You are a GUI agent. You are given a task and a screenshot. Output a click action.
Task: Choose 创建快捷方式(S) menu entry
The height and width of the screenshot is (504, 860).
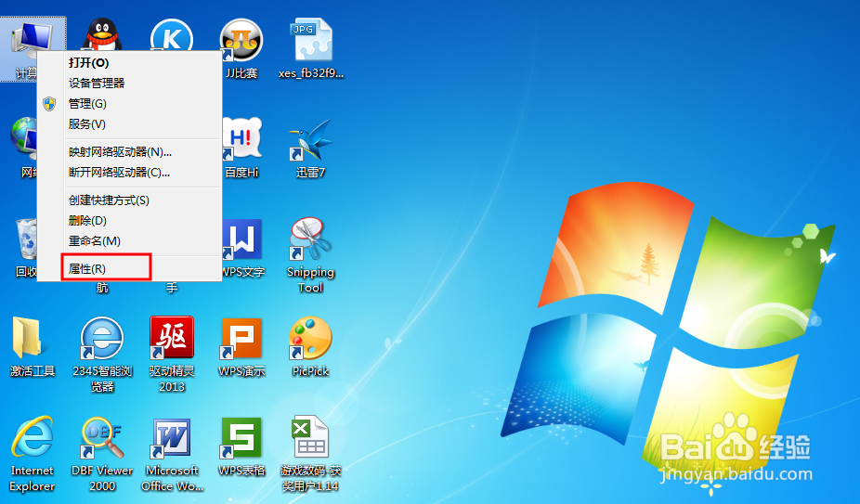tap(129, 200)
